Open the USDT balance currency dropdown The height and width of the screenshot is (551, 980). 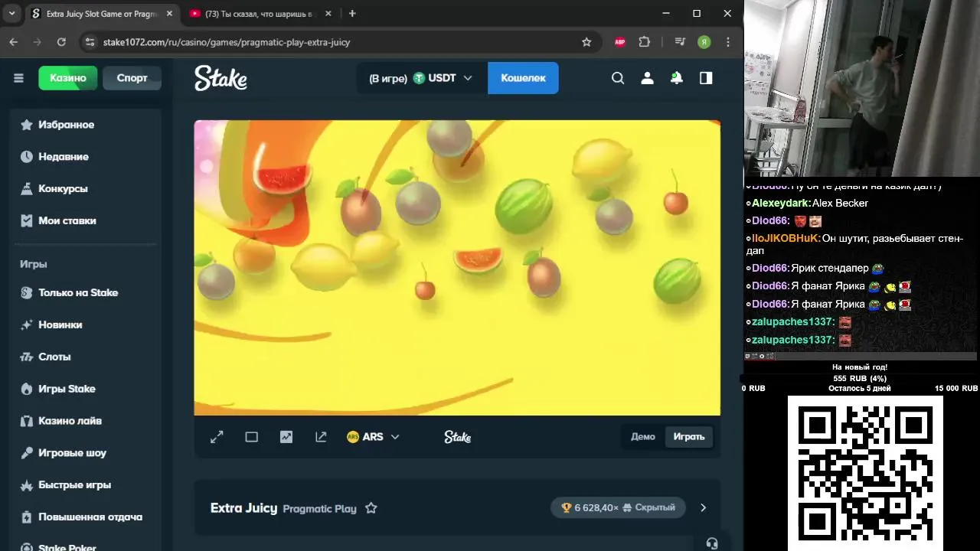coord(422,78)
